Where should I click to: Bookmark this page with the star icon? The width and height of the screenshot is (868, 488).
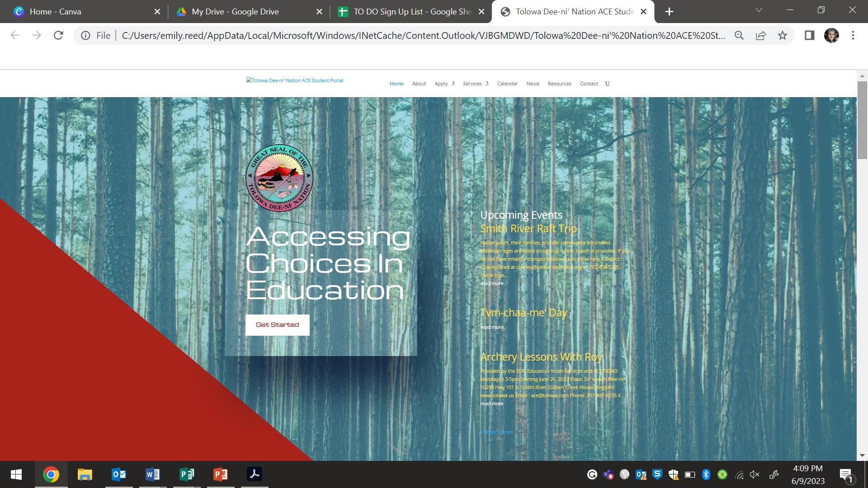(x=783, y=35)
